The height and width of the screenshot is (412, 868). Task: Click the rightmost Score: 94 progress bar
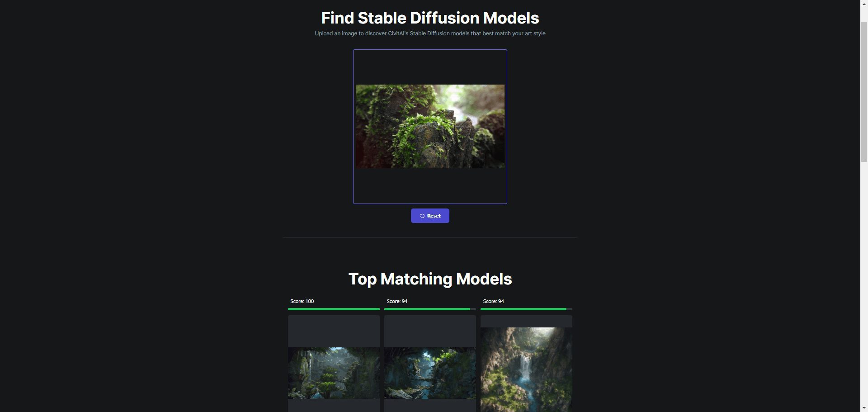(x=526, y=309)
